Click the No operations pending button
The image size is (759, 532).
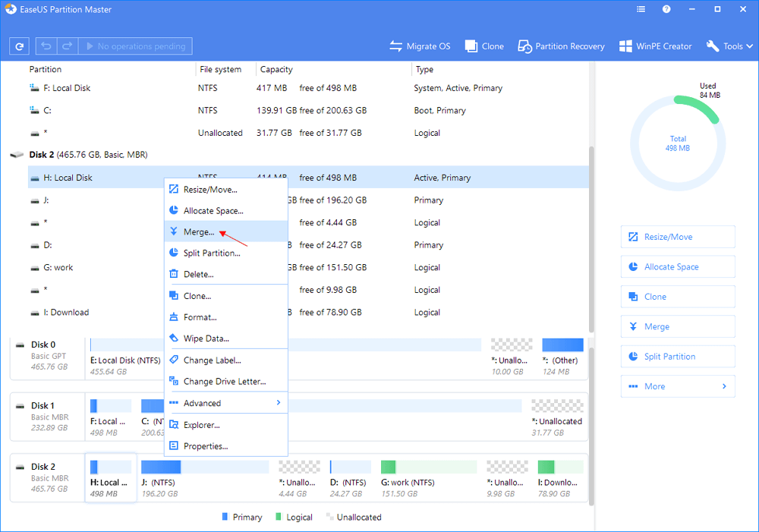(135, 46)
